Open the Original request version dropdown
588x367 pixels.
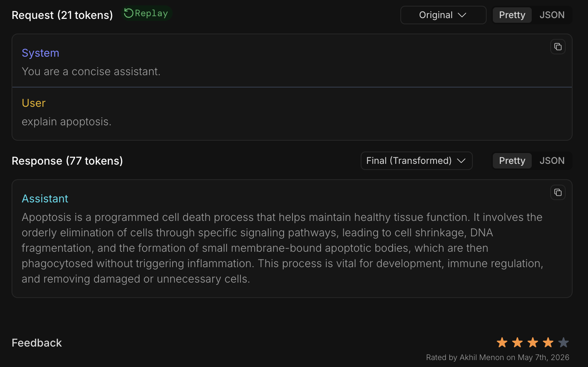(443, 15)
